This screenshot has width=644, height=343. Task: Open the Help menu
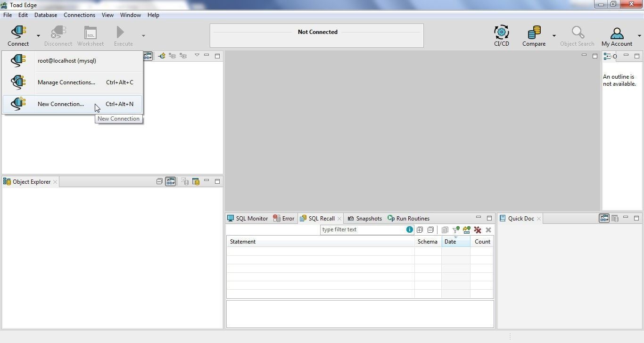153,15
